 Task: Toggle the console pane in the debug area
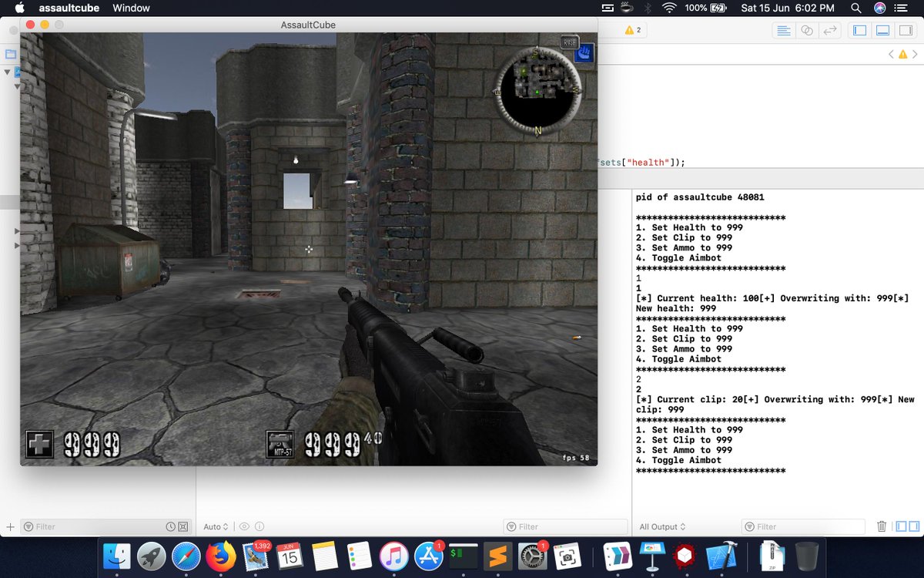tap(914, 526)
